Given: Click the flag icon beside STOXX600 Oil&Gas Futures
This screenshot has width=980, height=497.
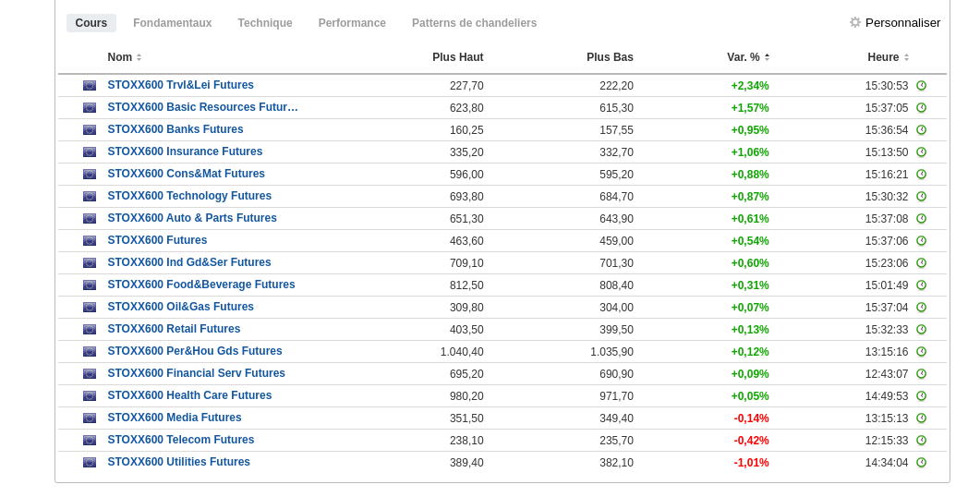Looking at the screenshot, I should (x=90, y=308).
